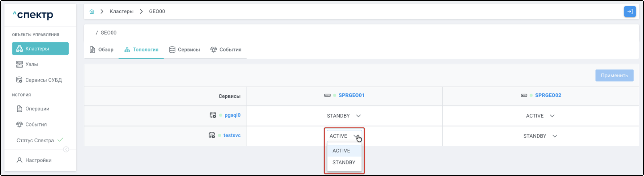Open Узлы in the sidebar
The image size is (644, 176).
[31, 64]
